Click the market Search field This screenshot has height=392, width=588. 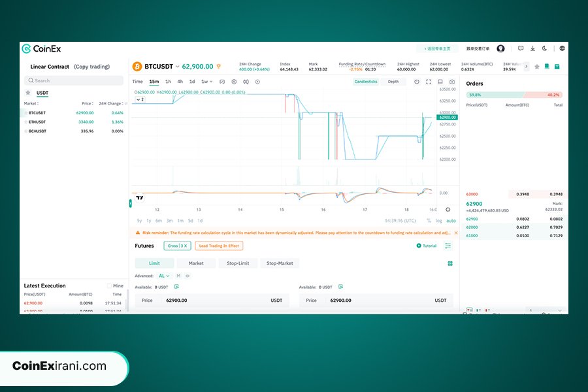73,80
